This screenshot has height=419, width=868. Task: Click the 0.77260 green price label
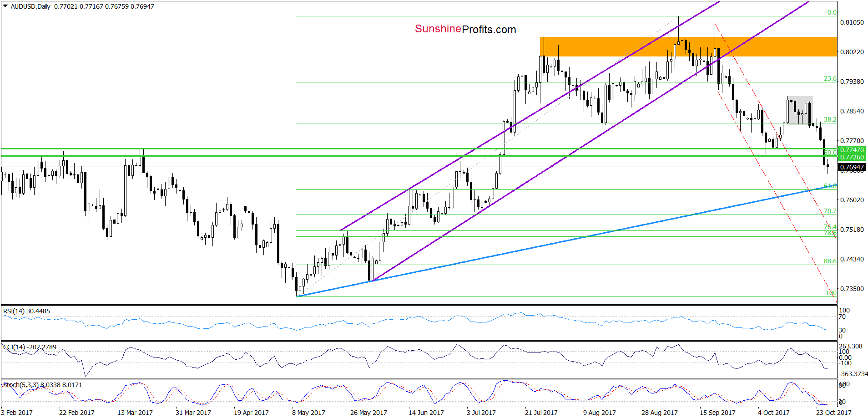pos(852,157)
